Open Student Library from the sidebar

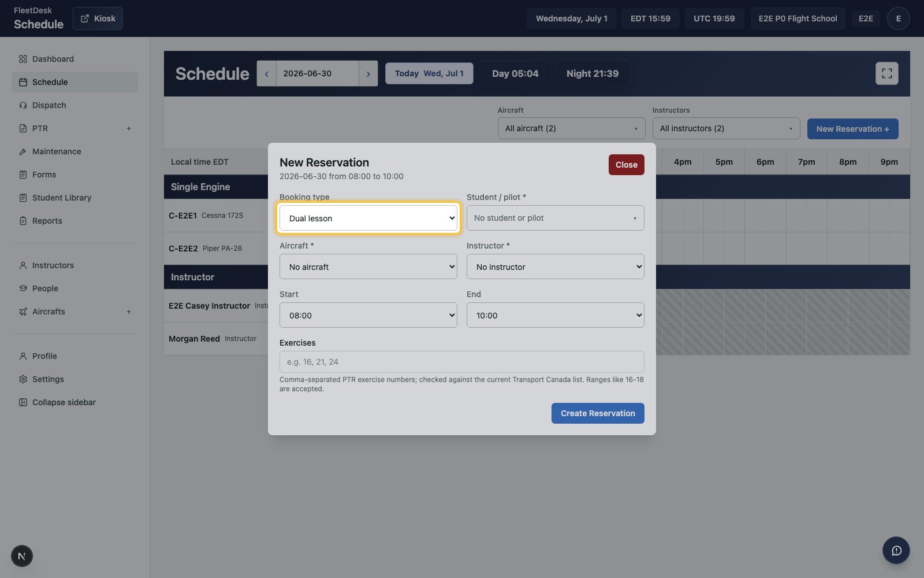click(x=74, y=198)
